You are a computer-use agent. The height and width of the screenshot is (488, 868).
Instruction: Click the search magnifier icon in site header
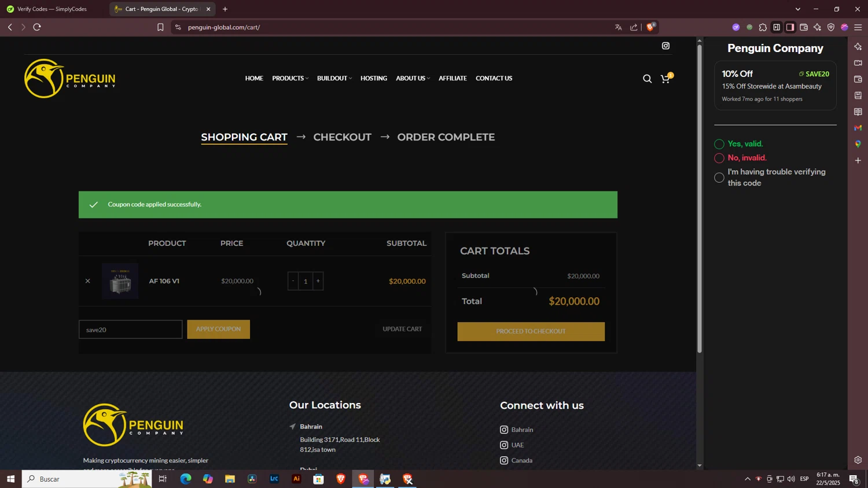tap(647, 79)
